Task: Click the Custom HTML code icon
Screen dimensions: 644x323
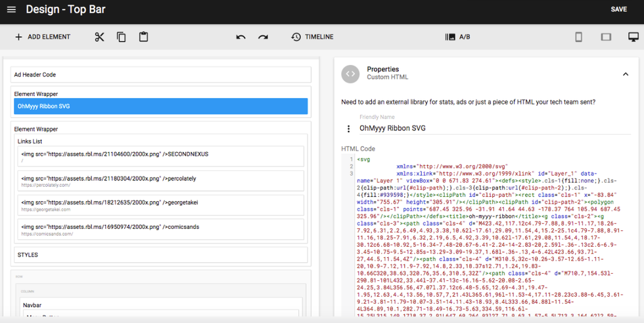Action: coord(350,74)
